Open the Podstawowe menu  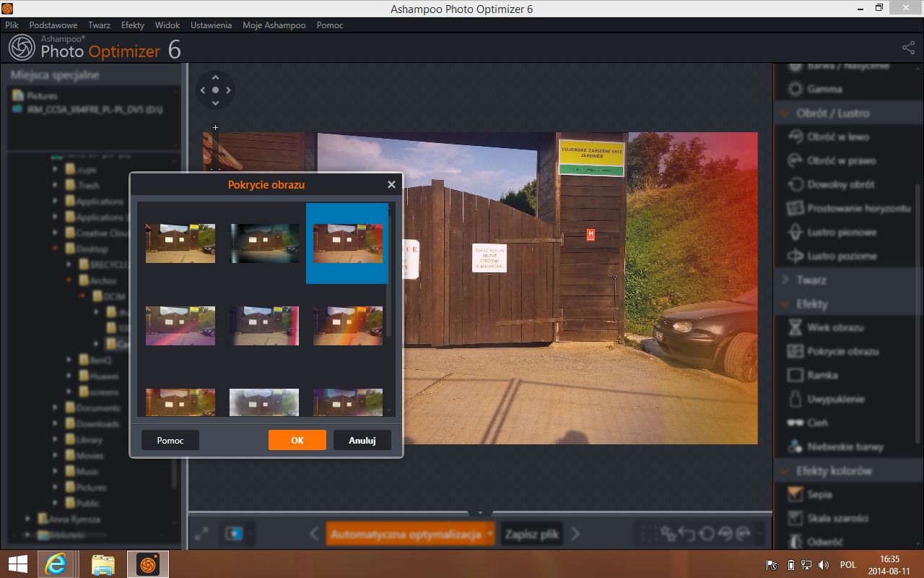point(53,25)
